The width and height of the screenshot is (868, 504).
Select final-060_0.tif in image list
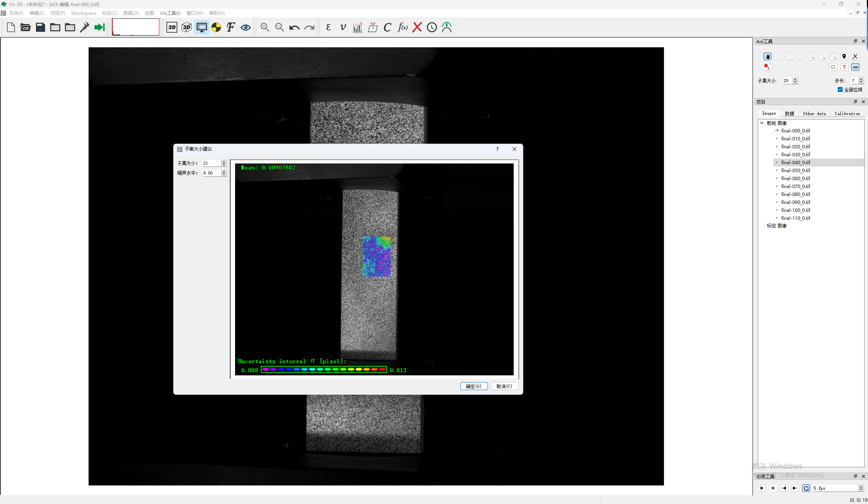pyautogui.click(x=795, y=178)
